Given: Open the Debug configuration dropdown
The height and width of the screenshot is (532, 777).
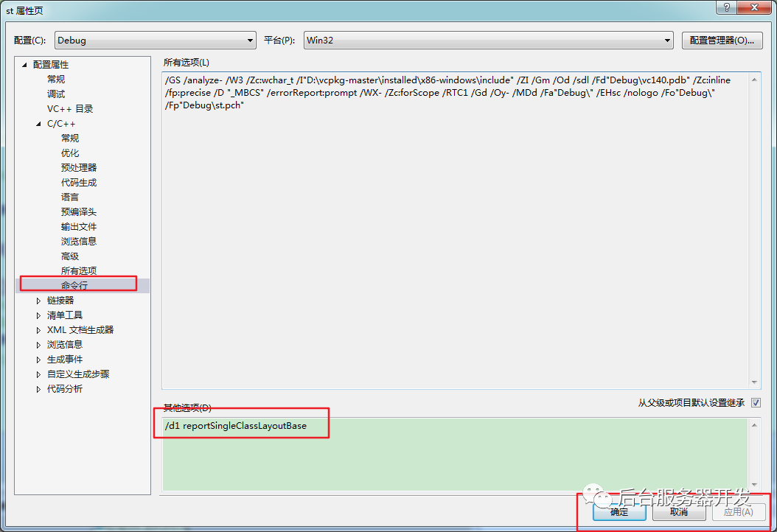Looking at the screenshot, I should [x=155, y=41].
